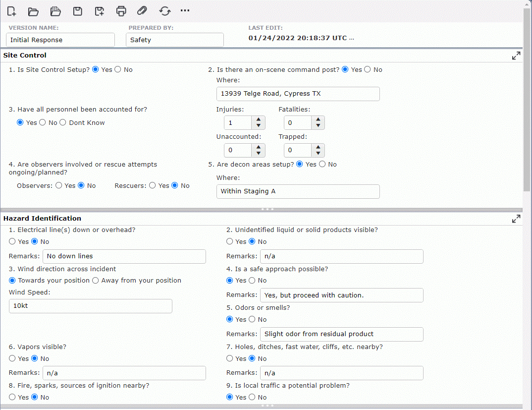Open an existing file
This screenshot has width=532, height=410.
(x=33, y=11)
